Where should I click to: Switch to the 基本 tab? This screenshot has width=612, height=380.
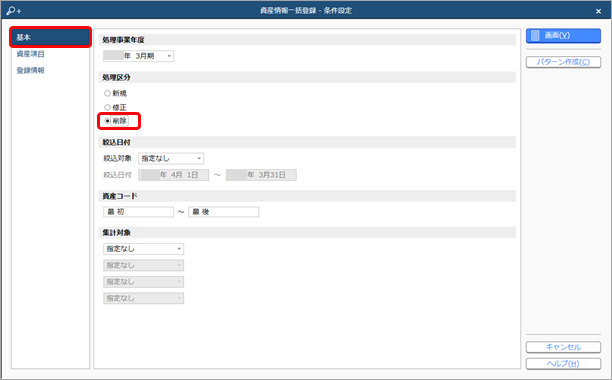click(x=50, y=37)
